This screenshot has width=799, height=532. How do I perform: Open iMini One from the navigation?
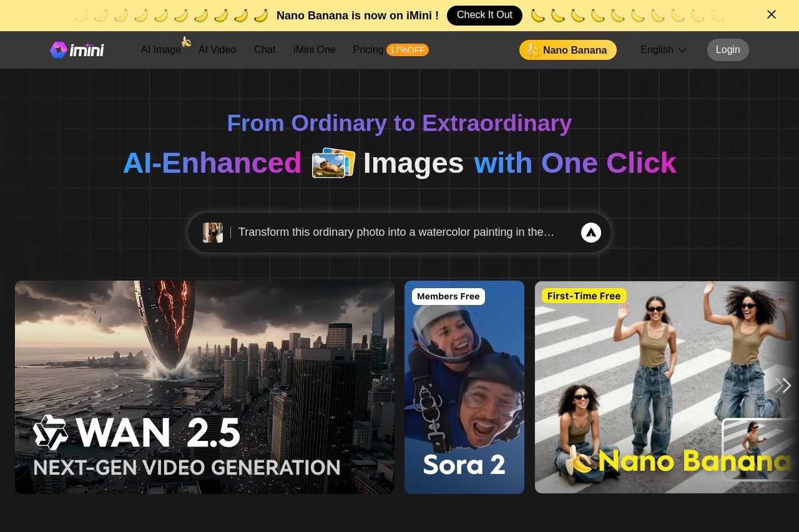pyautogui.click(x=315, y=50)
